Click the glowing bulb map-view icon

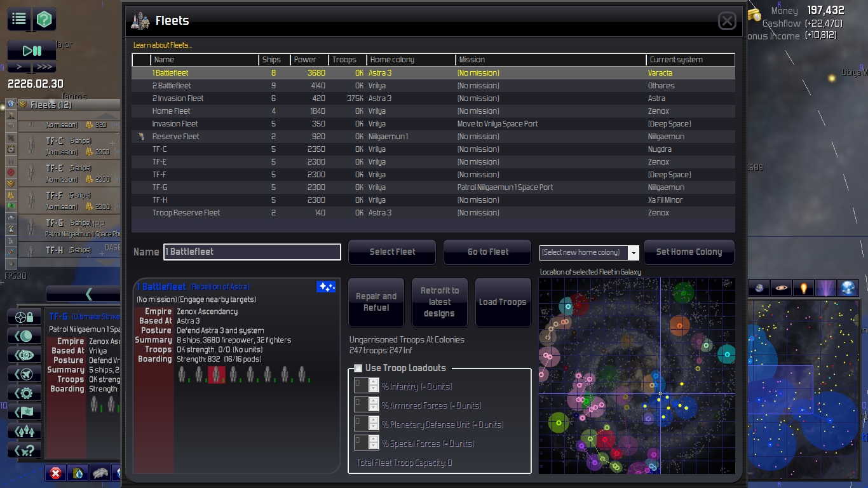tap(803, 288)
